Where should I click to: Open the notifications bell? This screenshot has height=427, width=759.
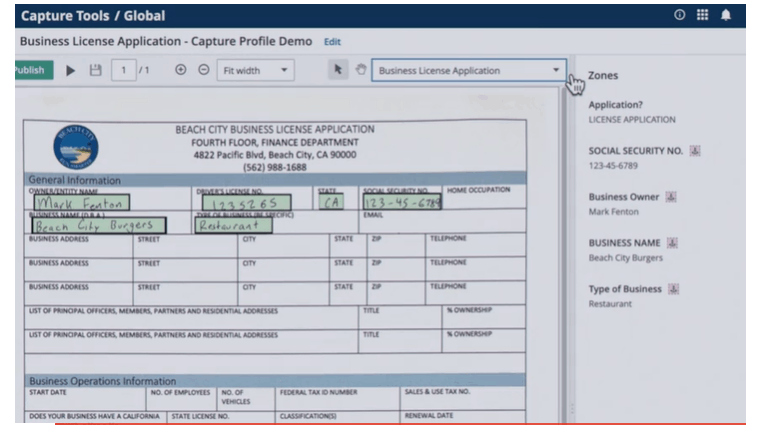click(x=726, y=15)
